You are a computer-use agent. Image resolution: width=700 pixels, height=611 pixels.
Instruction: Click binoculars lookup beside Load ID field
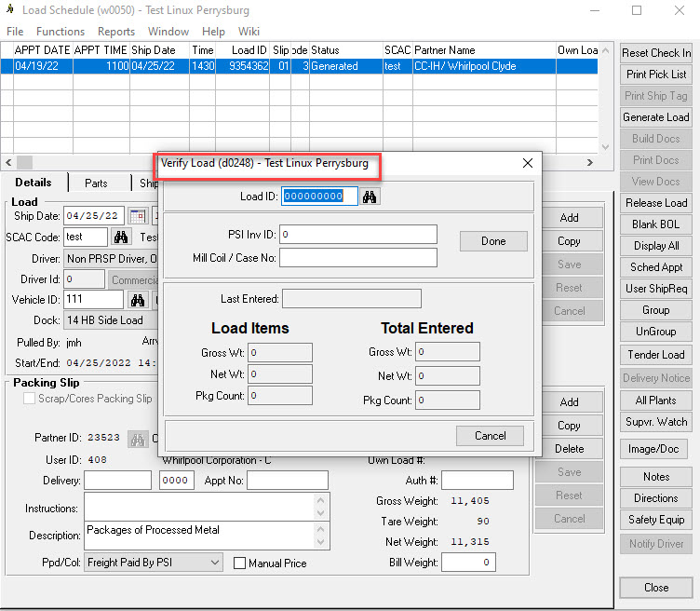[370, 197]
